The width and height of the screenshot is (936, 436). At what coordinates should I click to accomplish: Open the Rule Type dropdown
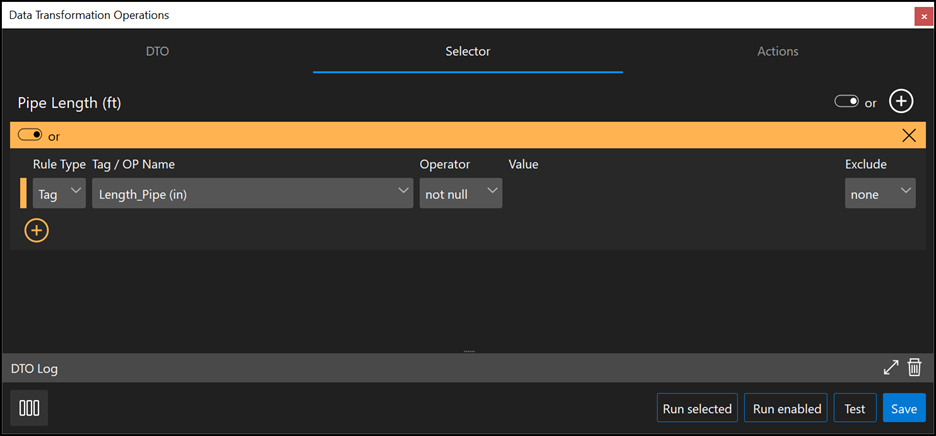pos(59,194)
